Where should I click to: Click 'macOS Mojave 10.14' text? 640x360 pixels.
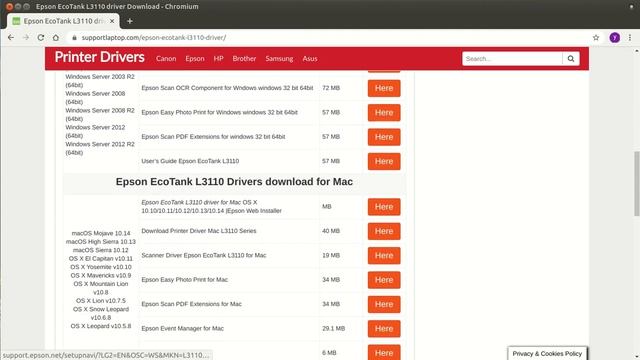tap(101, 233)
